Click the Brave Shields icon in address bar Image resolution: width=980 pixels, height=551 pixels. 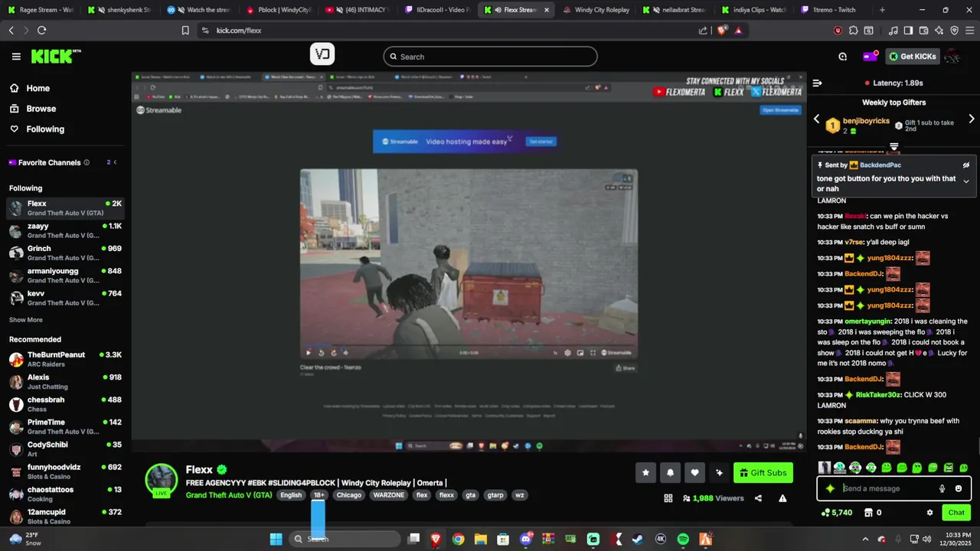tap(724, 30)
